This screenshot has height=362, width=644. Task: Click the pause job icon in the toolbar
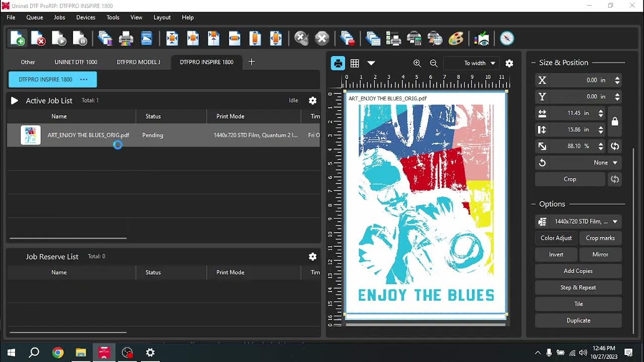[x=80, y=38]
